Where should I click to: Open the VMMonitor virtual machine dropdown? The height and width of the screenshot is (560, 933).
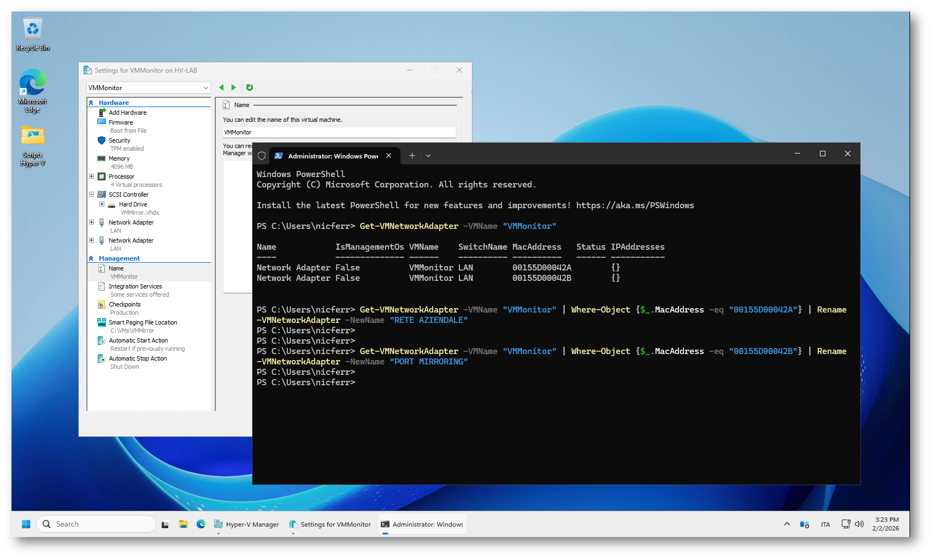[148, 88]
